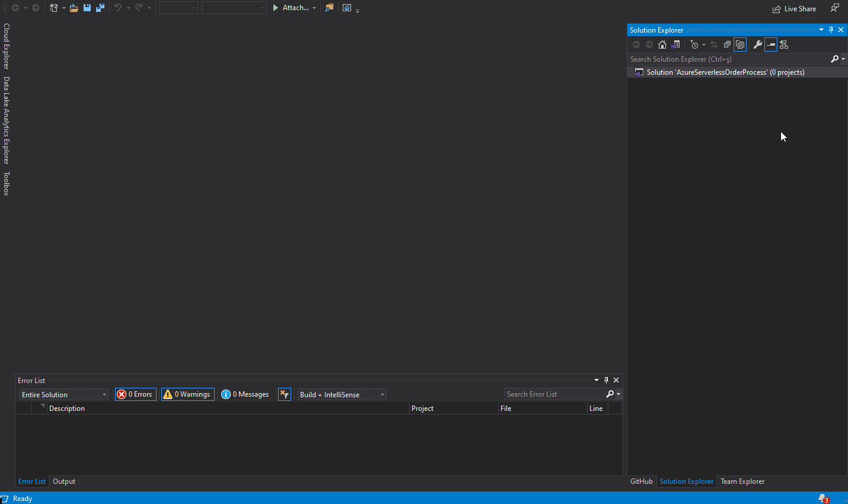Viewport: 848px width, 504px height.
Task: Click the Home icon in Solution Explorer
Action: (x=662, y=44)
